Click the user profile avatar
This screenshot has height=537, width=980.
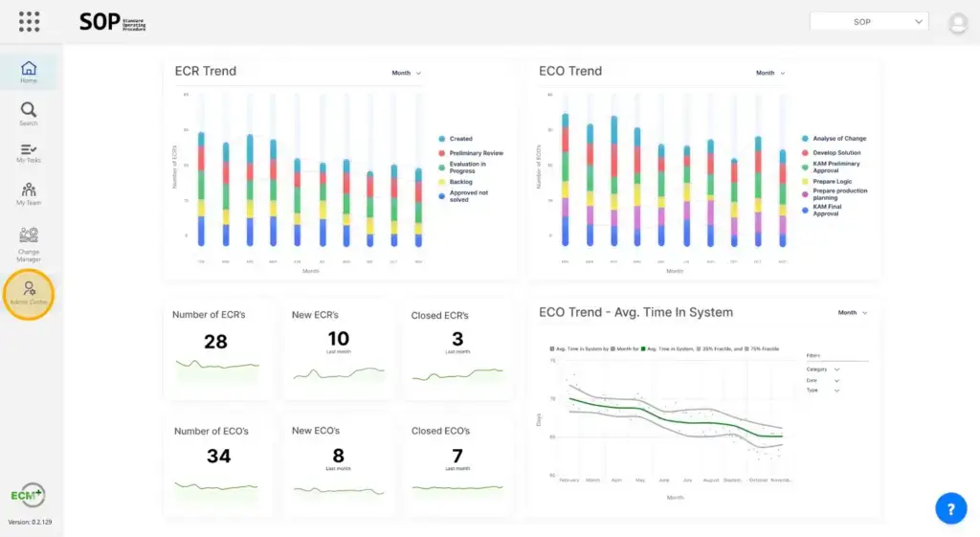pos(957,22)
